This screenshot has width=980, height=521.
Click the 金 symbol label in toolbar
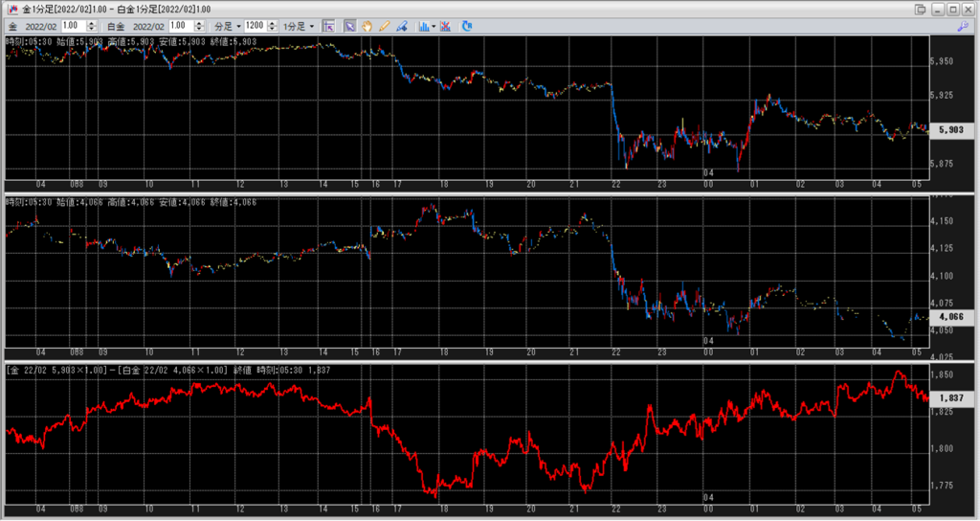pyautogui.click(x=12, y=26)
